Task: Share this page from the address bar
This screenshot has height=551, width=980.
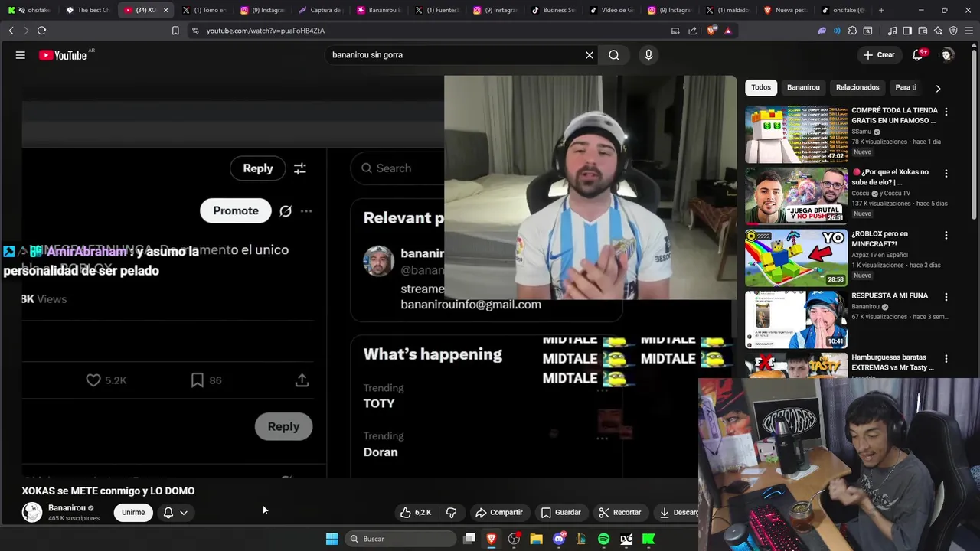Action: click(x=693, y=31)
